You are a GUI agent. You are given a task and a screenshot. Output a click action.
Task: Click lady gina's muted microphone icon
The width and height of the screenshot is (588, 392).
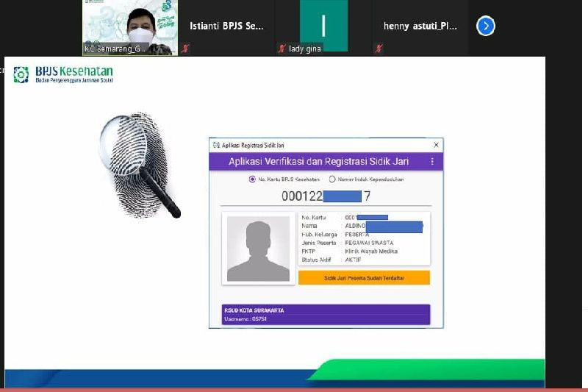point(282,49)
